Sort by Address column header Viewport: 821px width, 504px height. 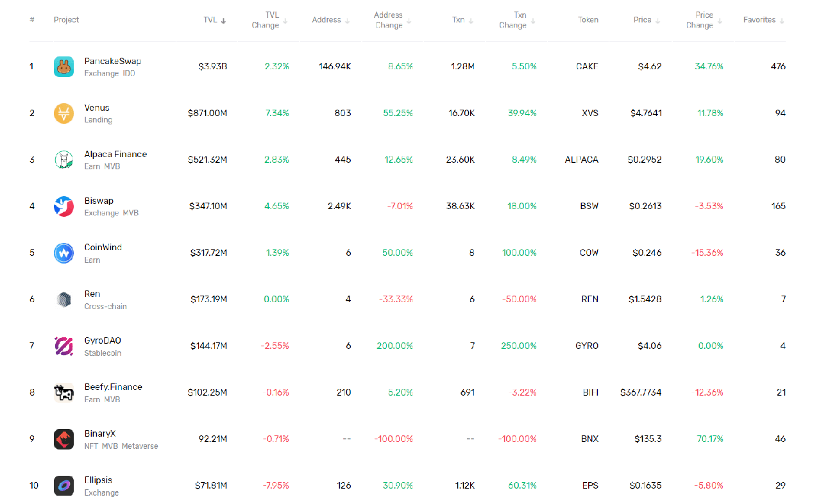[331, 20]
